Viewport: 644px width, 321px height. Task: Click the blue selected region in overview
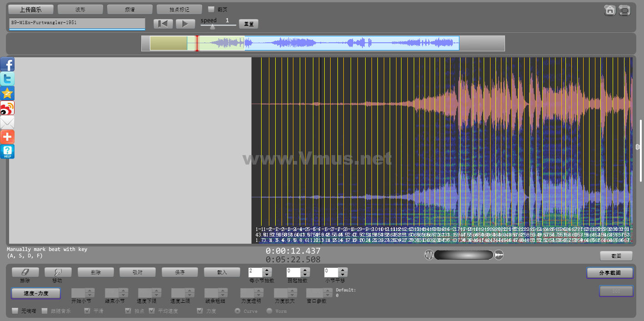(352, 43)
